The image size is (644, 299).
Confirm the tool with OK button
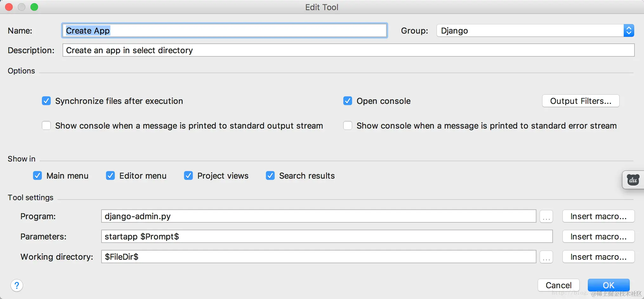pos(608,285)
